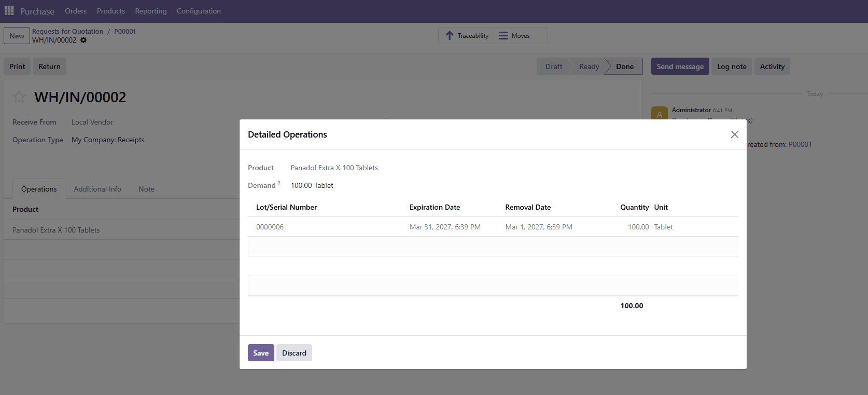Click the Print button
The width and height of the screenshot is (868, 395).
17,66
